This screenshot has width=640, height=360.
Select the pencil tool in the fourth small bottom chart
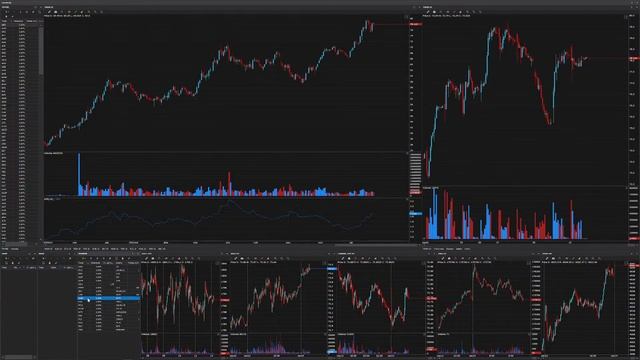point(442,258)
